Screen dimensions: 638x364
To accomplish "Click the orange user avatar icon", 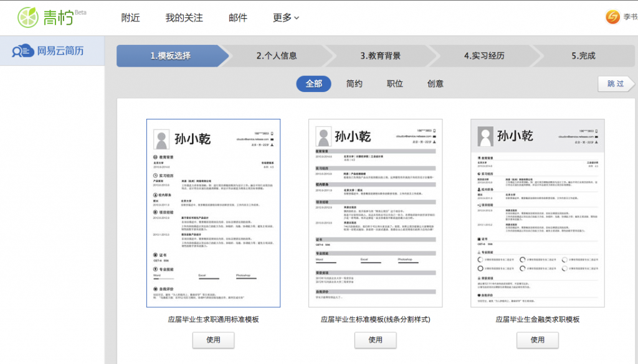I will coord(612,17).
